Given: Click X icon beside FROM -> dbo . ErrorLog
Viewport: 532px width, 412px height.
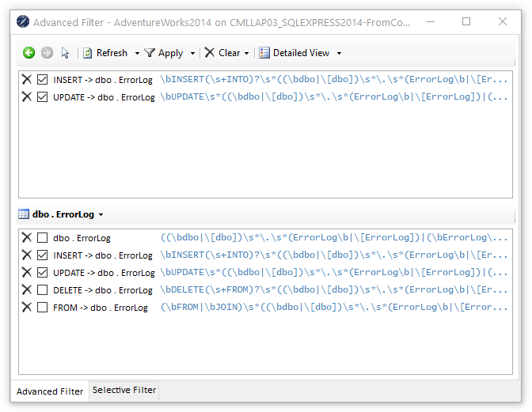Looking at the screenshot, I should click(27, 308).
